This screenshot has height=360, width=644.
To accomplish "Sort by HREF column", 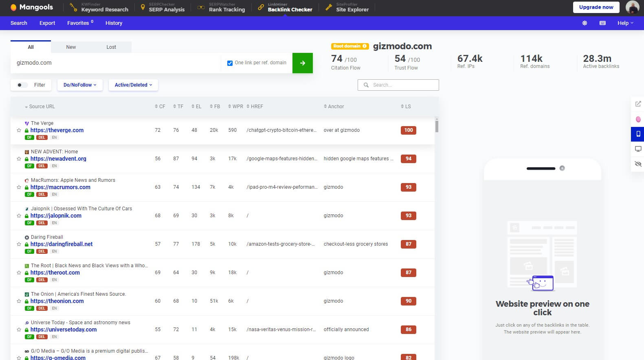I will [255, 107].
